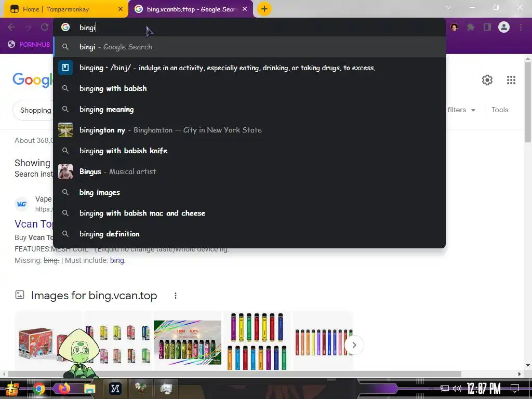Image resolution: width=532 pixels, height=399 pixels.
Task: Choose 'binging with babish mac and cheese'
Action: [249, 213]
